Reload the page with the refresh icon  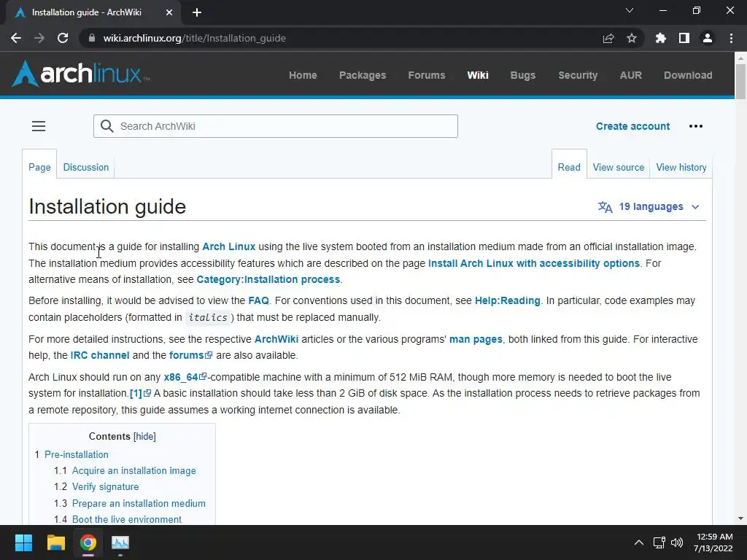[63, 38]
